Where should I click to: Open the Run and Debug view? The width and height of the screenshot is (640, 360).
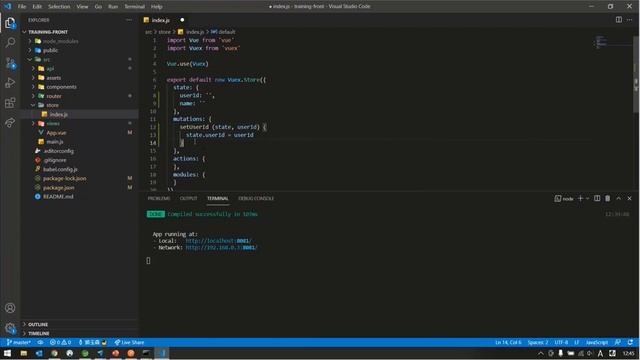coord(10,83)
